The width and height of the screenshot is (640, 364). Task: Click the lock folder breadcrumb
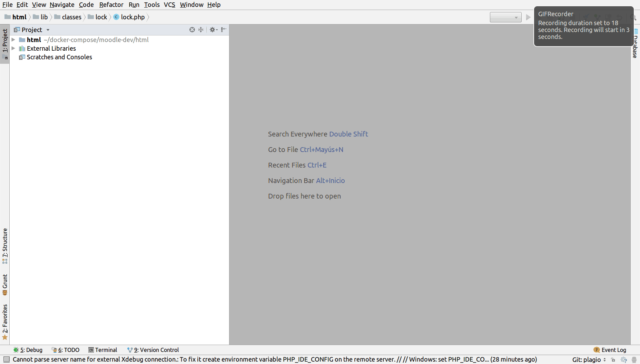click(x=98, y=17)
